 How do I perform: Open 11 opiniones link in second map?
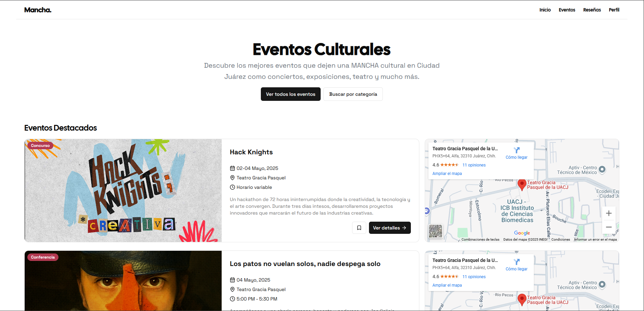pyautogui.click(x=474, y=277)
